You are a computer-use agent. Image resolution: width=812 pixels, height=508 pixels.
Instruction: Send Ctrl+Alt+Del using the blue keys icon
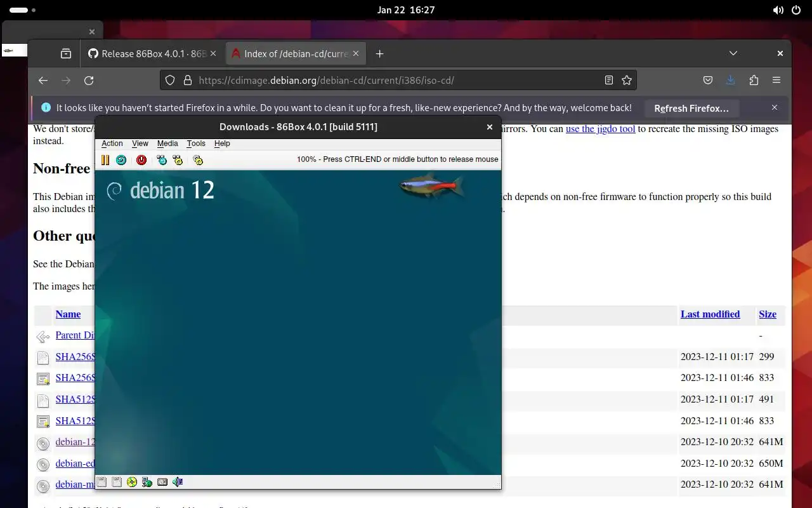pyautogui.click(x=162, y=160)
